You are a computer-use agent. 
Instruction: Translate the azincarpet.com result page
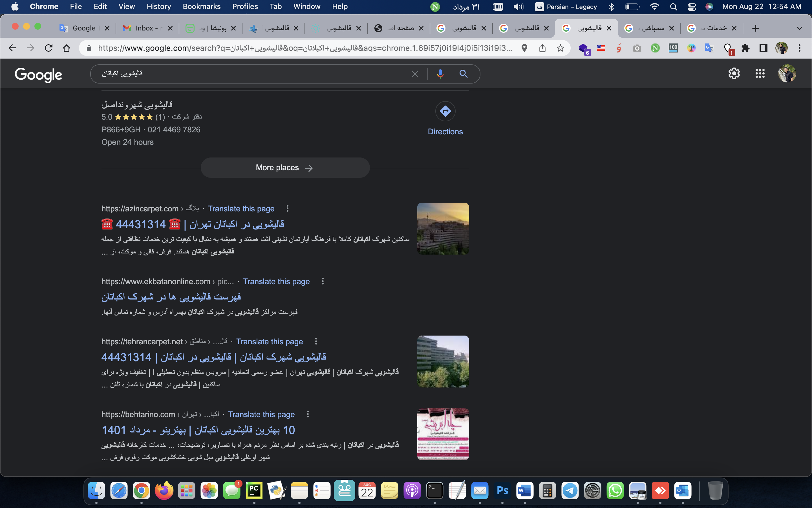point(241,209)
